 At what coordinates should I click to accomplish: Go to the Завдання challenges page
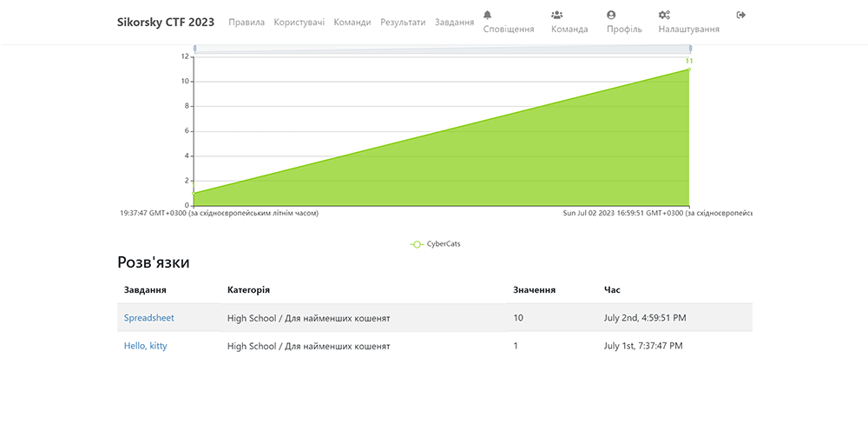454,23
